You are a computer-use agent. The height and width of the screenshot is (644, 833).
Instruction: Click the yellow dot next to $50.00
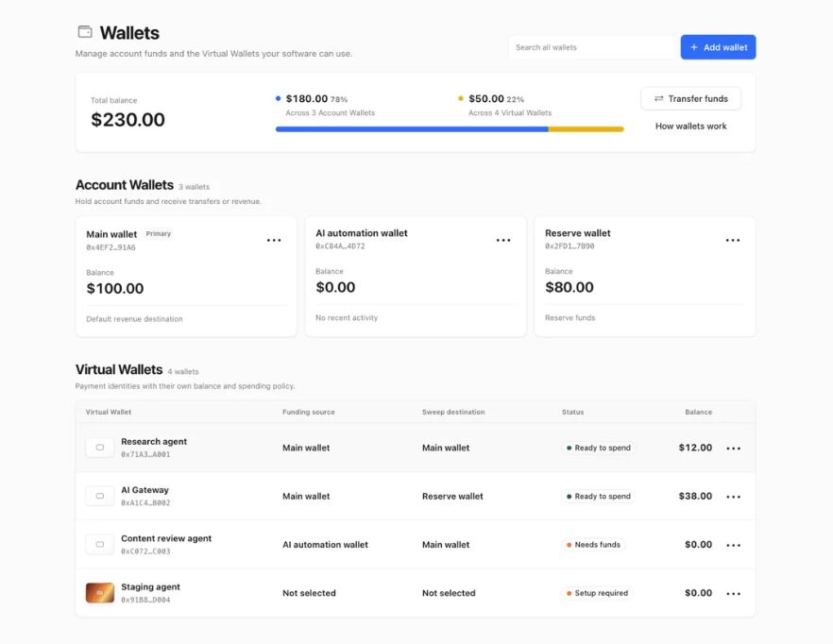pyautogui.click(x=461, y=98)
